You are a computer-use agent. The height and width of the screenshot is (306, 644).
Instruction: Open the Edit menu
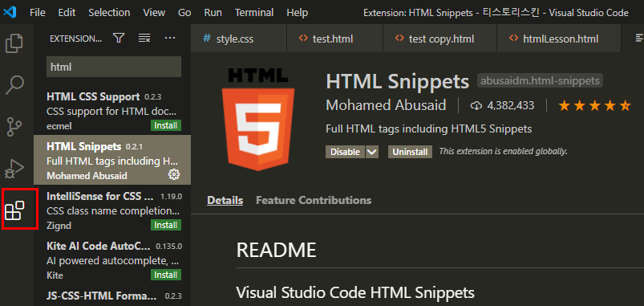67,12
